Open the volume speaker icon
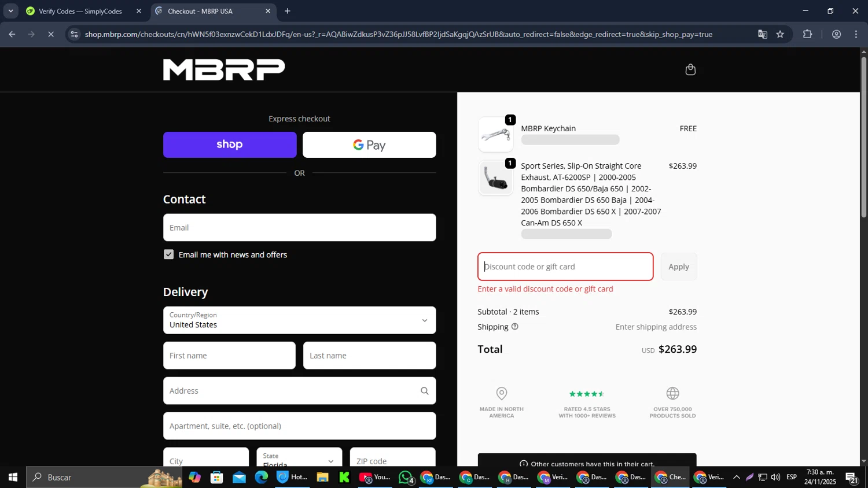This screenshot has width=868, height=488. pos(775,477)
